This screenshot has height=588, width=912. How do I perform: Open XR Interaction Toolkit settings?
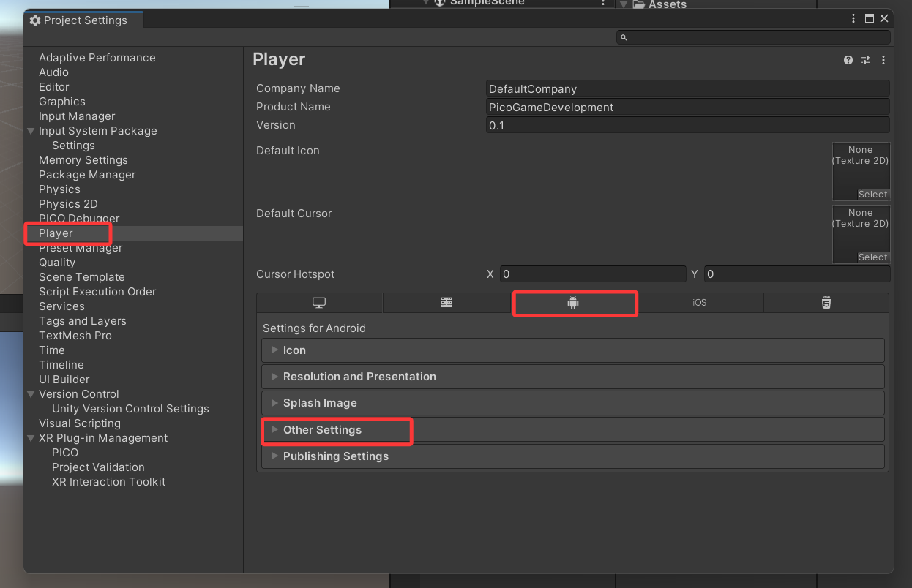(x=108, y=482)
